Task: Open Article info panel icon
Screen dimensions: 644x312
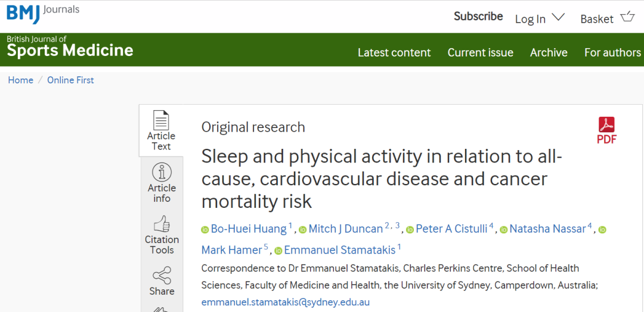Action: pos(162,173)
